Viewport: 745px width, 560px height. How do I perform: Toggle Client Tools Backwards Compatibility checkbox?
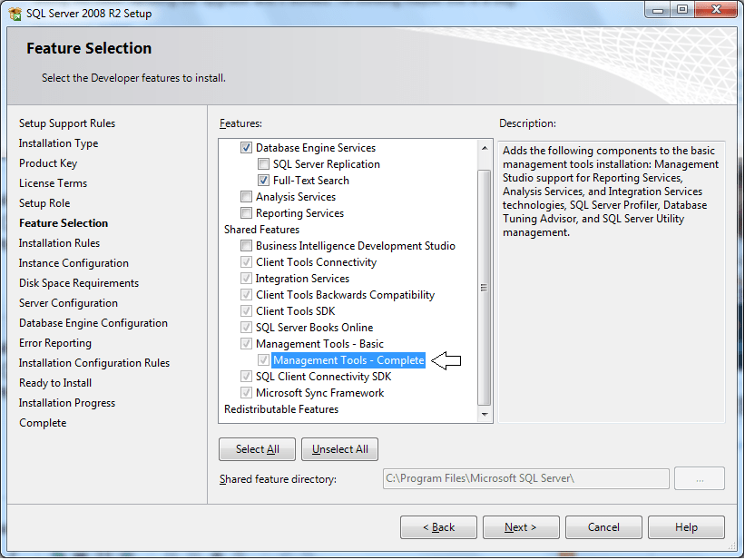pyautogui.click(x=246, y=295)
